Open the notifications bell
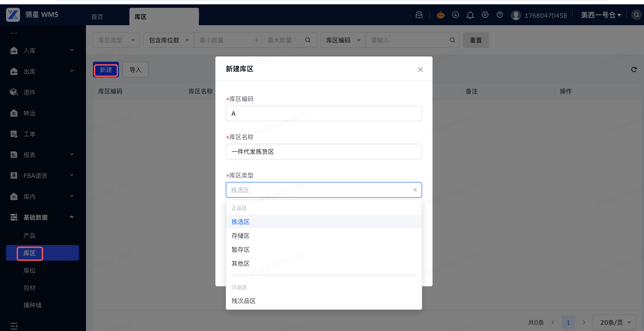Viewport: 644px width, 331px height. pyautogui.click(x=470, y=15)
